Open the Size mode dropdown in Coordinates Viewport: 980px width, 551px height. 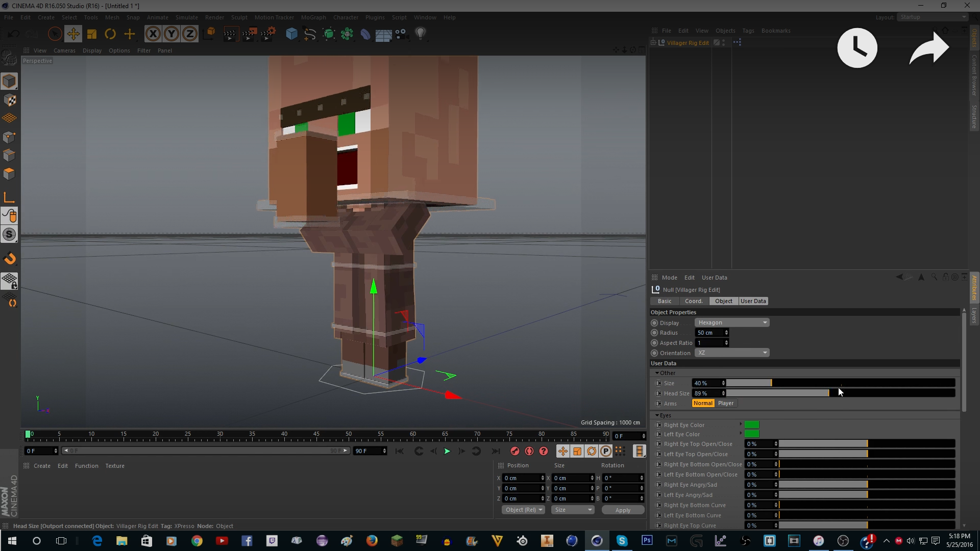click(573, 510)
